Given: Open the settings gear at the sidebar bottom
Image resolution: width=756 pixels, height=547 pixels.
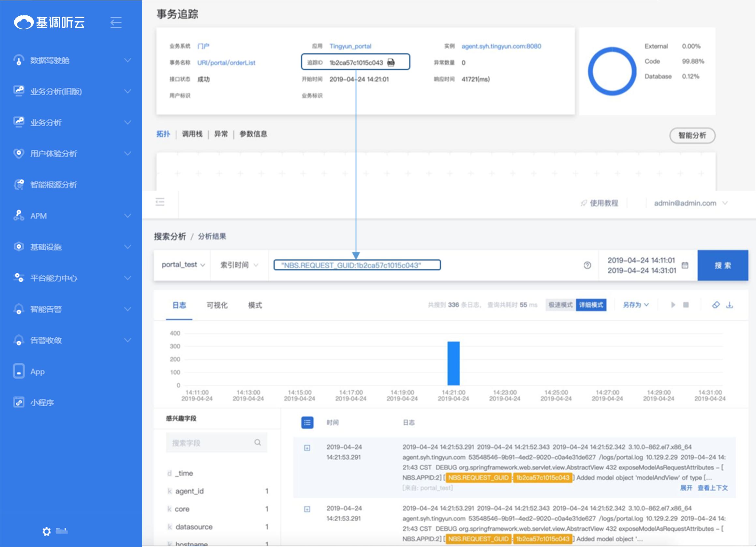Looking at the screenshot, I should pyautogui.click(x=47, y=531).
